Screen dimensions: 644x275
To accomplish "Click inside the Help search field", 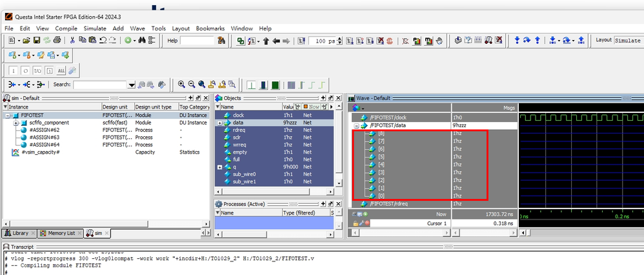I will [x=197, y=41].
